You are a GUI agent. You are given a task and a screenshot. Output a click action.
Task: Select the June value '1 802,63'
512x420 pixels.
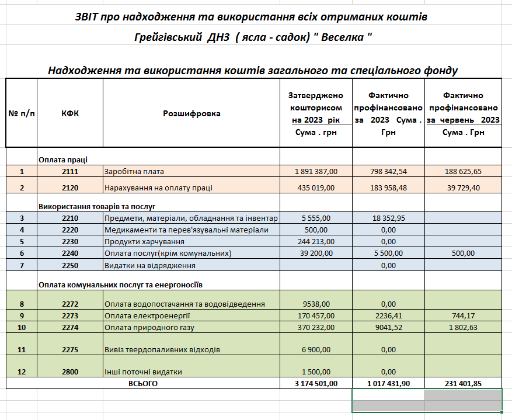click(463, 327)
